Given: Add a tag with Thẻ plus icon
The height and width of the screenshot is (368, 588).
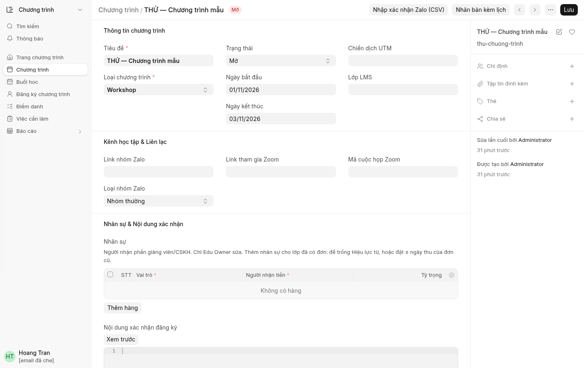Looking at the screenshot, I should 572,101.
